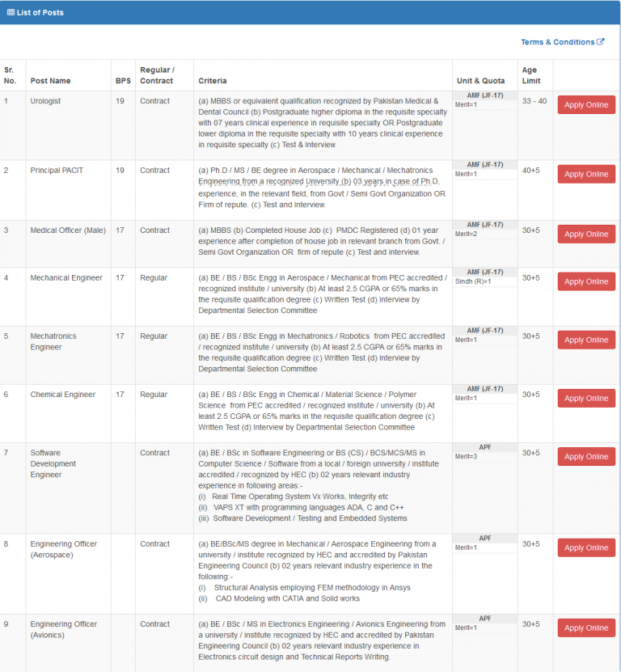The image size is (621, 672).
Task: Apply Online for the Chemical Engineer post
Action: click(586, 399)
